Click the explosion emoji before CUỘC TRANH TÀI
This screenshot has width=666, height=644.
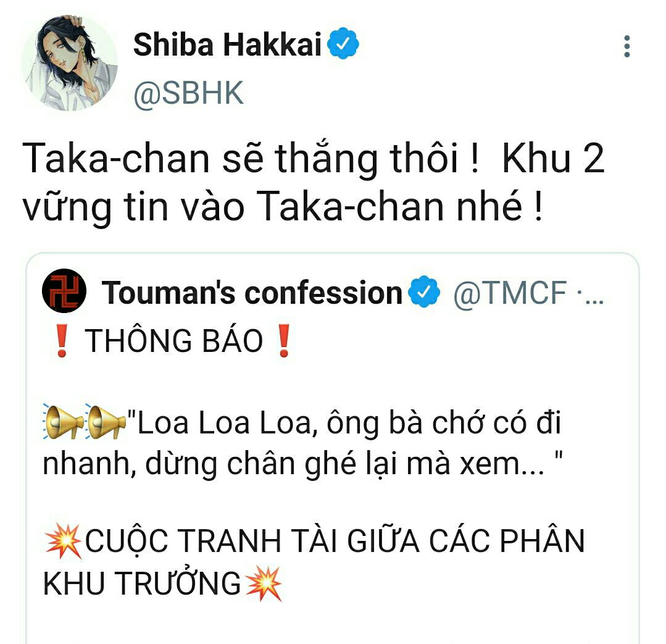click(63, 542)
